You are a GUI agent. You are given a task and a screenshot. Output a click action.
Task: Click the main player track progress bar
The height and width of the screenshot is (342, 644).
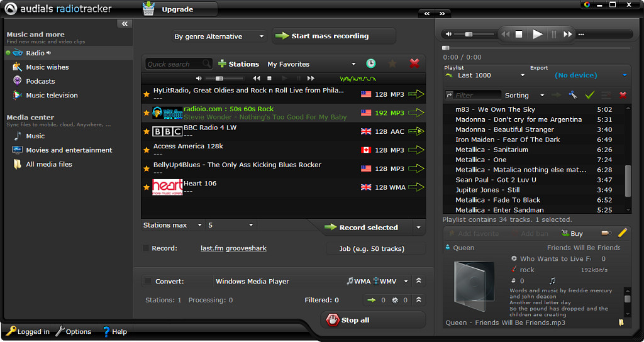coord(537,48)
